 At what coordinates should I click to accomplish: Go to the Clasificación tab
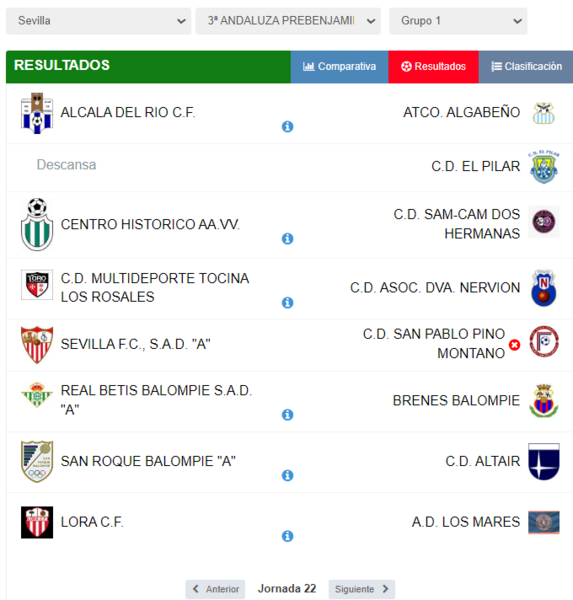pos(526,67)
